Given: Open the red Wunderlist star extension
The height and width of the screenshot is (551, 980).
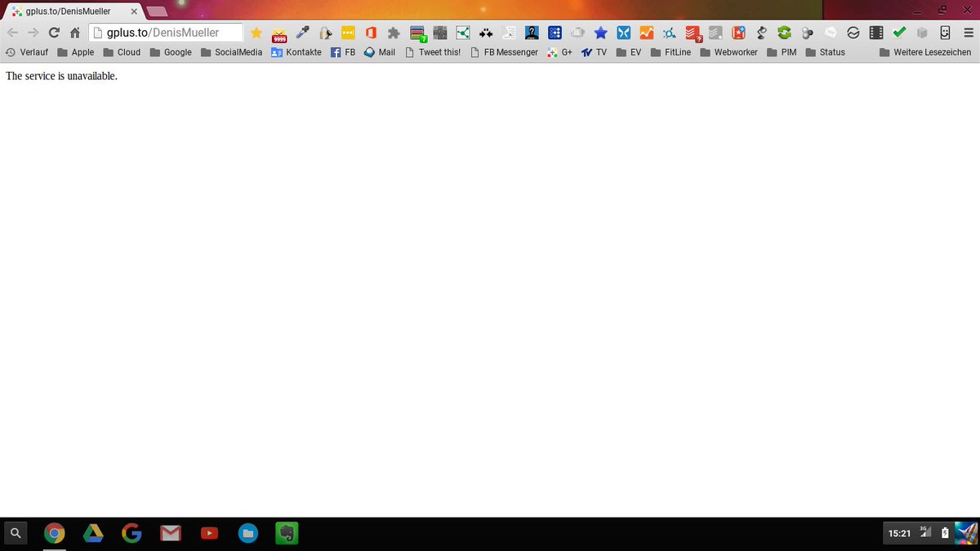Looking at the screenshot, I should click(x=738, y=33).
